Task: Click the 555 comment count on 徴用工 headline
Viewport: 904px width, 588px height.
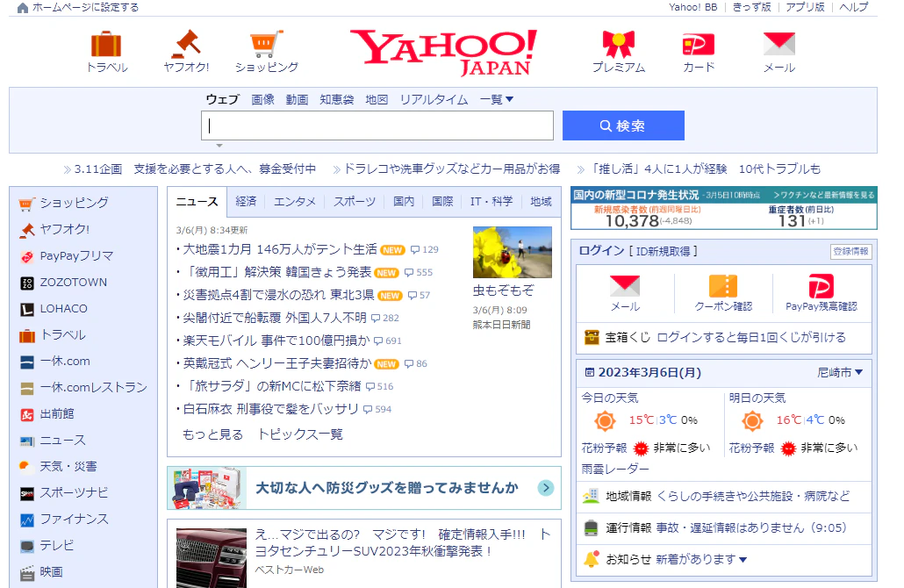Action: coord(419,273)
